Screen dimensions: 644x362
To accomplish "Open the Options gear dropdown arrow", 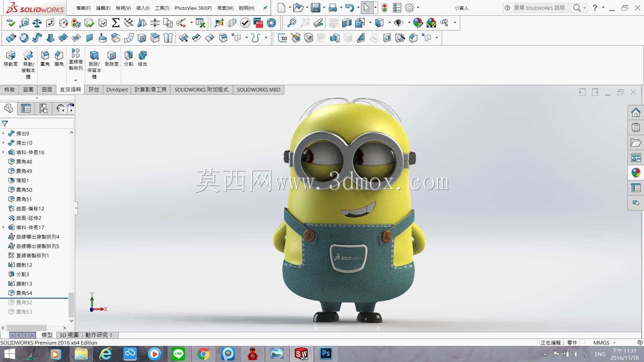I will point(418,8).
